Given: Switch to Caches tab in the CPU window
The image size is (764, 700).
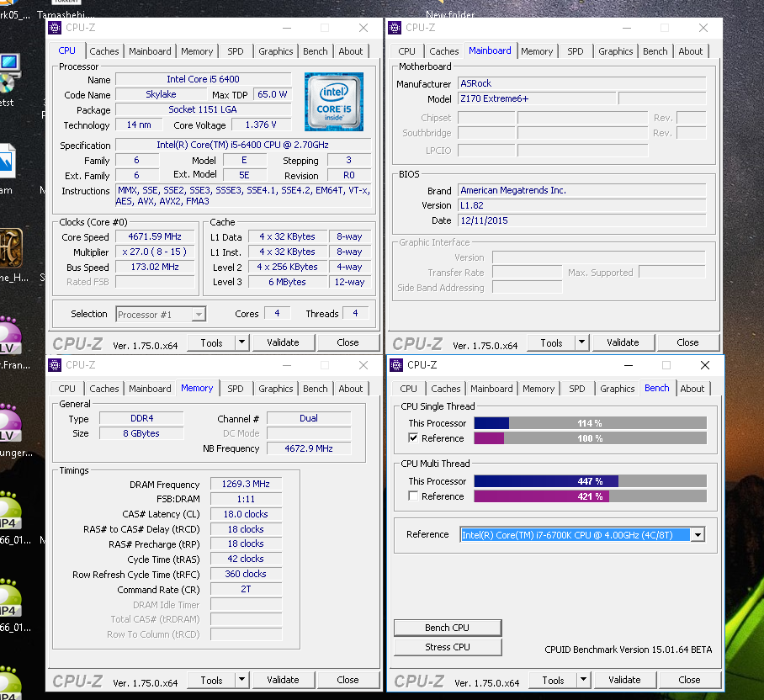Looking at the screenshot, I should pyautogui.click(x=104, y=51).
